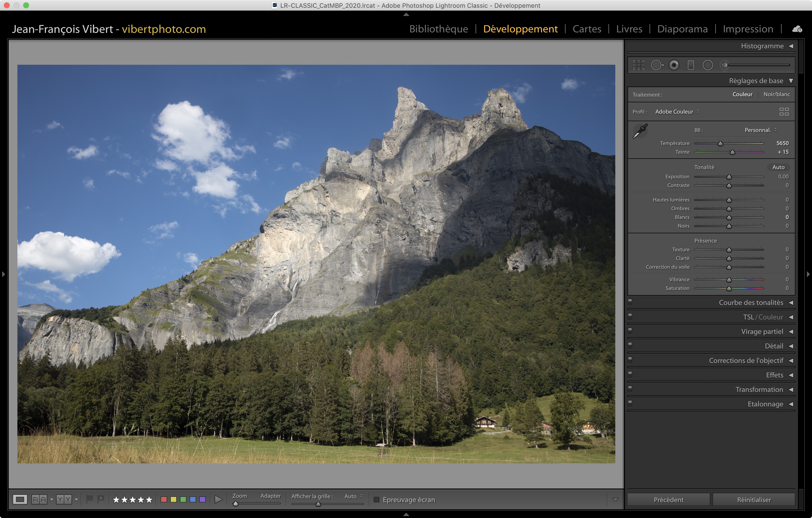Click the Auto tonality button

point(778,167)
